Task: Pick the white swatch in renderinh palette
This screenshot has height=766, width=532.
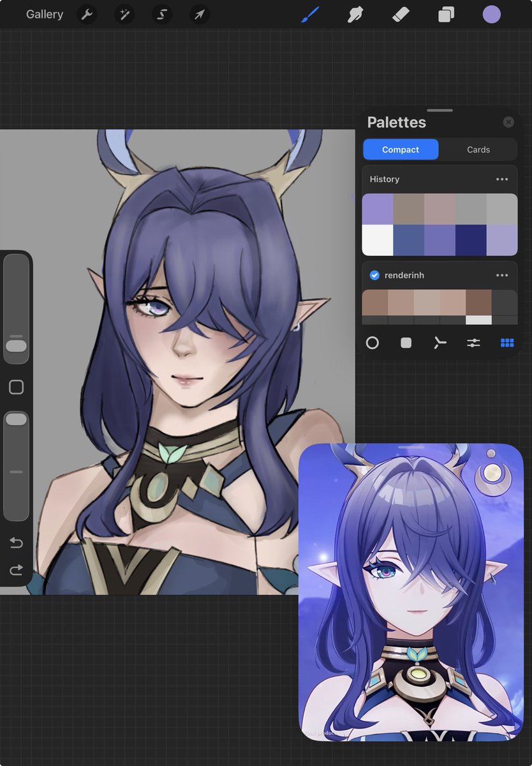Action: (x=478, y=320)
